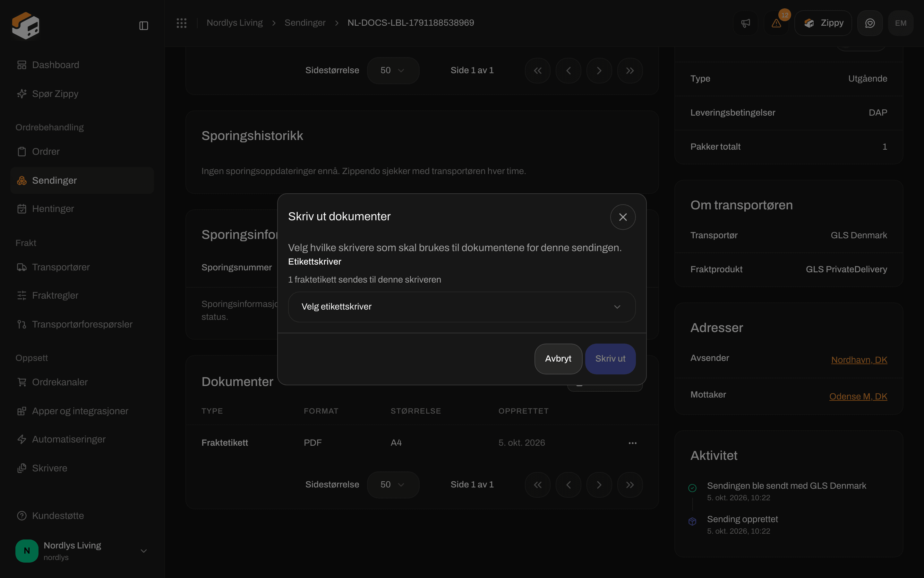924x578 pixels.
Task: Go to next page in top pagination
Action: pyautogui.click(x=599, y=71)
